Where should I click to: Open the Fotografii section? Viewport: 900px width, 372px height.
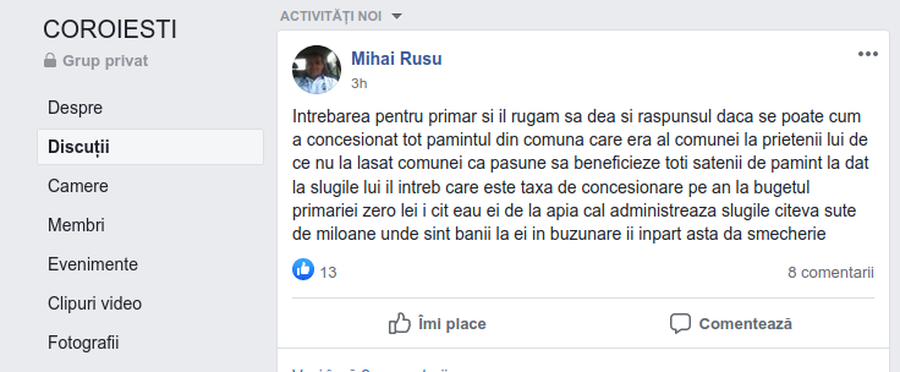tap(83, 343)
